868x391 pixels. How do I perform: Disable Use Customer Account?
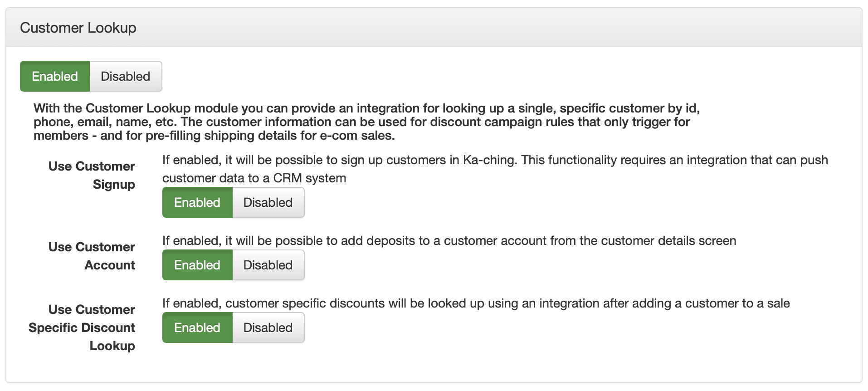click(x=268, y=265)
